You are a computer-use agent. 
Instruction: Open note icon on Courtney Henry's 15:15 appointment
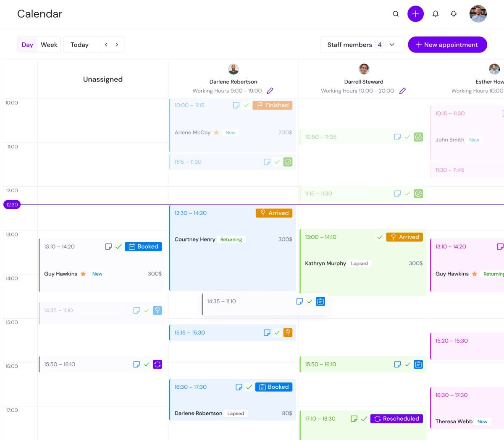pyautogui.click(x=267, y=333)
